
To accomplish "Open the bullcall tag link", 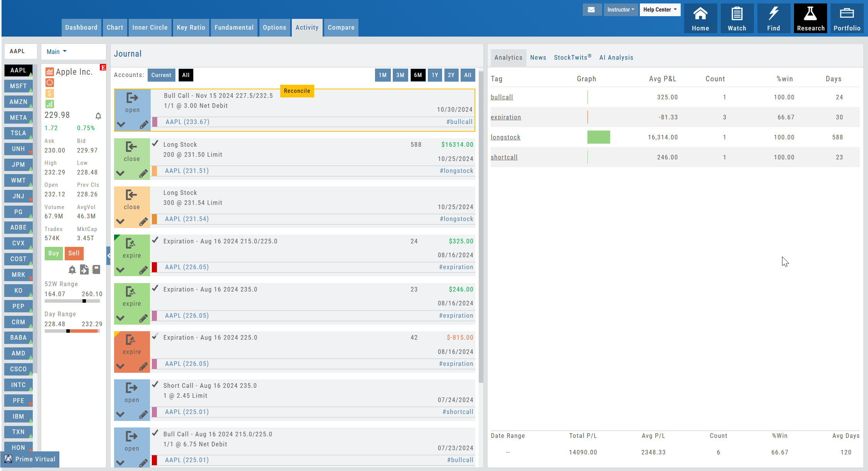I will tap(502, 97).
